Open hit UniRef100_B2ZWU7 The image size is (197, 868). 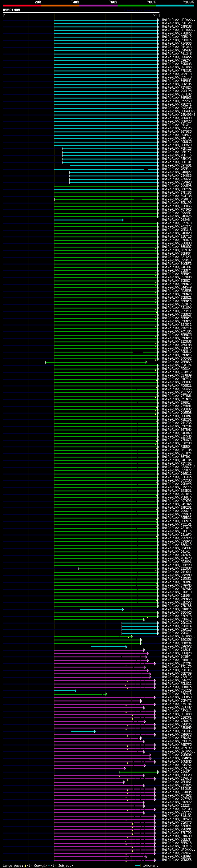[177, 568]
